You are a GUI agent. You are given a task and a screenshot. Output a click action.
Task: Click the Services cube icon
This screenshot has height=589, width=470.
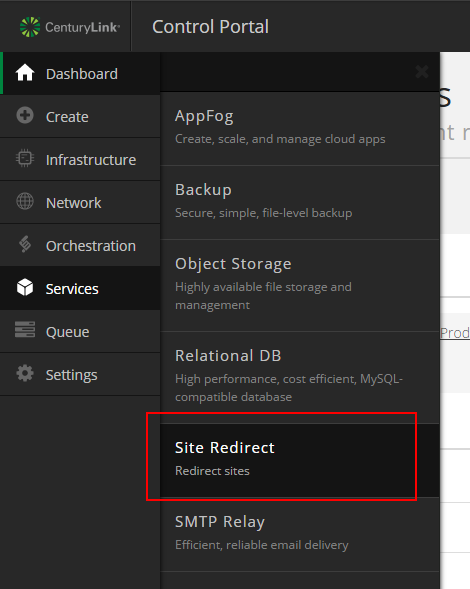[25, 287]
